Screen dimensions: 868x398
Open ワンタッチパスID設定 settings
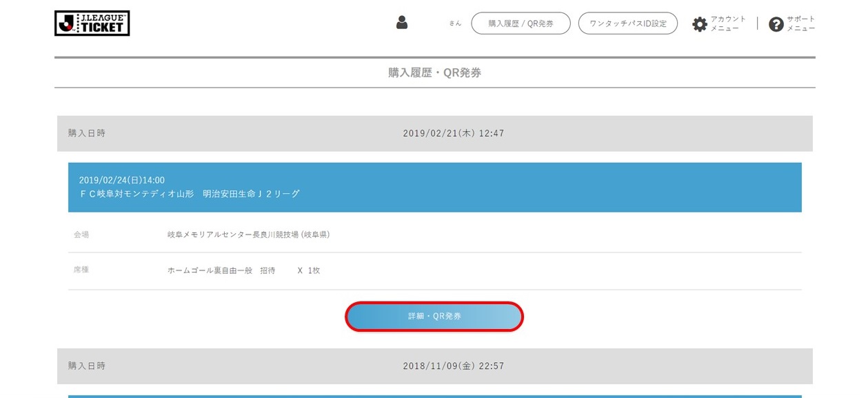[627, 23]
